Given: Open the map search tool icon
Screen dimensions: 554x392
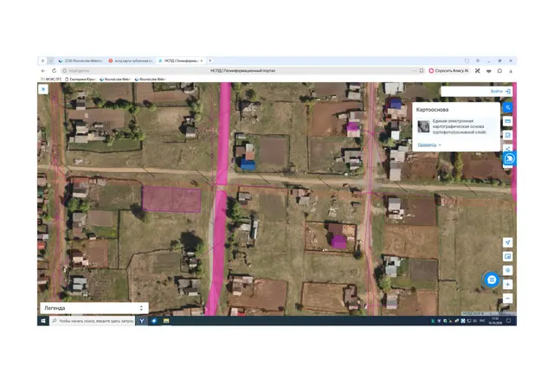Looking at the screenshot, I should 508,107.
